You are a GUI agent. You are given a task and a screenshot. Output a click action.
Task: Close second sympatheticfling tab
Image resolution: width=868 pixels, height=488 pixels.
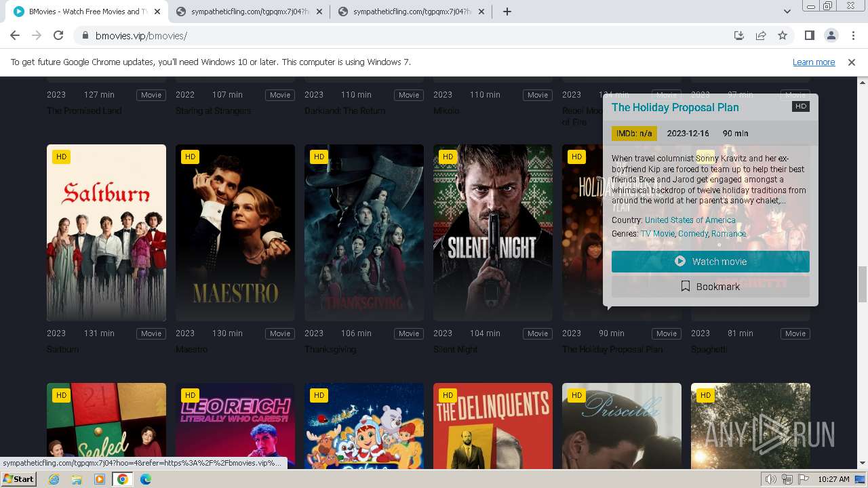[481, 12]
